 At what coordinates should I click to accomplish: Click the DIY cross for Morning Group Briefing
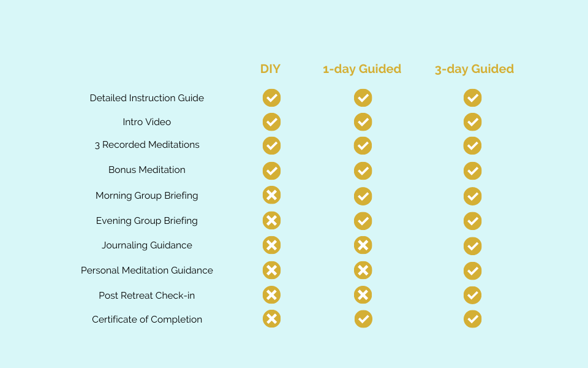(271, 195)
